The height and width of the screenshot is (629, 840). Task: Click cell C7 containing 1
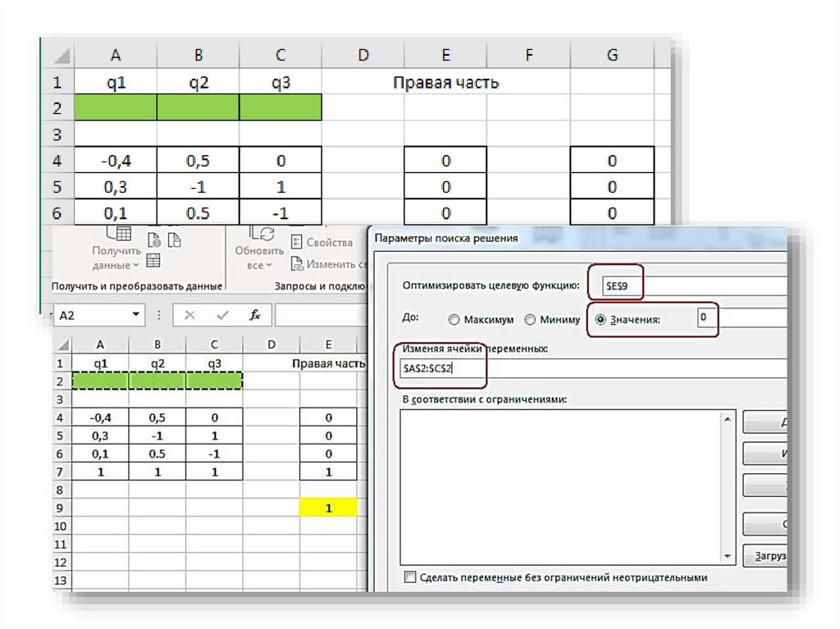pyautogui.click(x=214, y=472)
